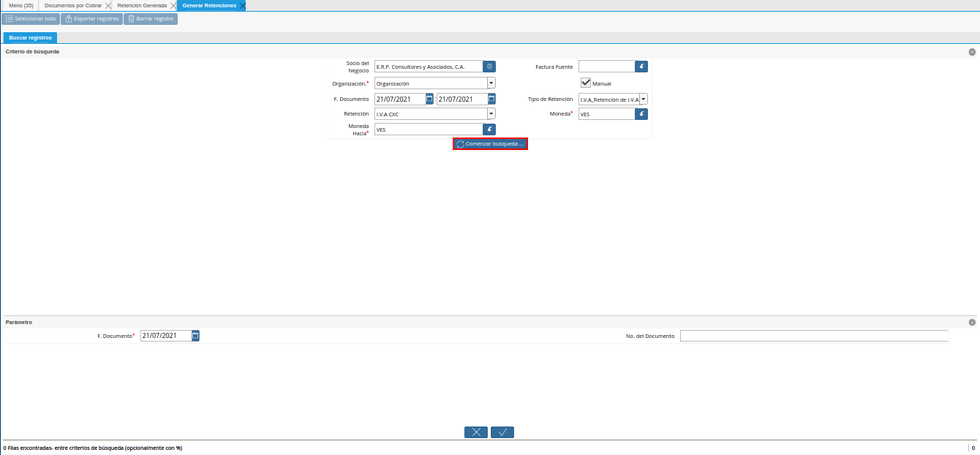
Task: Click the F. Documento end date field
Action: (x=462, y=99)
